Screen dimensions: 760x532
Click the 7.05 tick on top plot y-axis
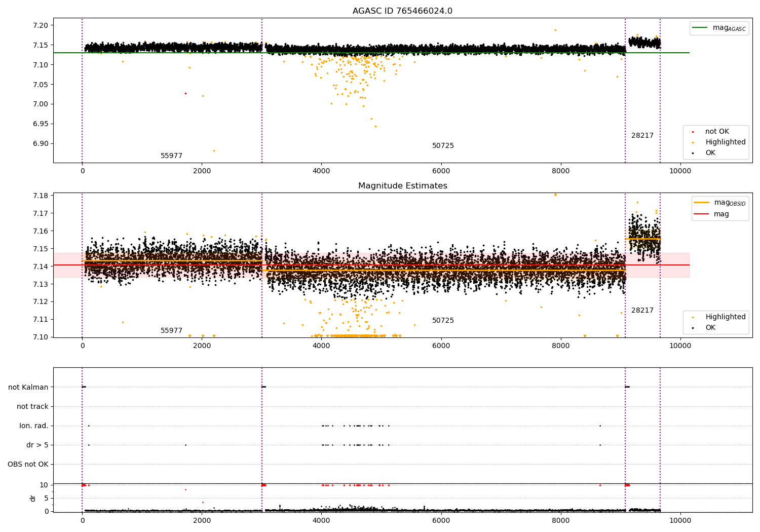41,85
